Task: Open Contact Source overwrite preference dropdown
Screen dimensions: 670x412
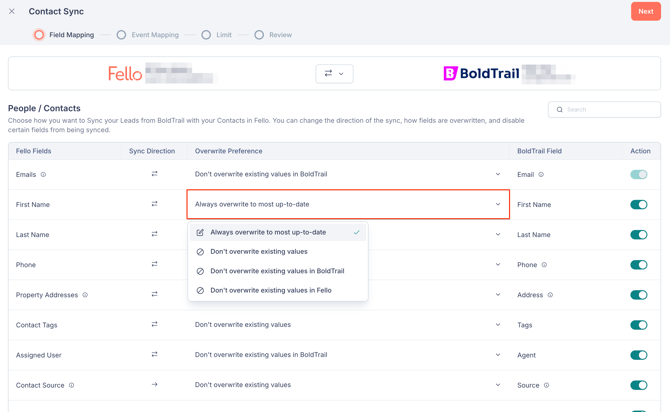Action: click(x=348, y=385)
